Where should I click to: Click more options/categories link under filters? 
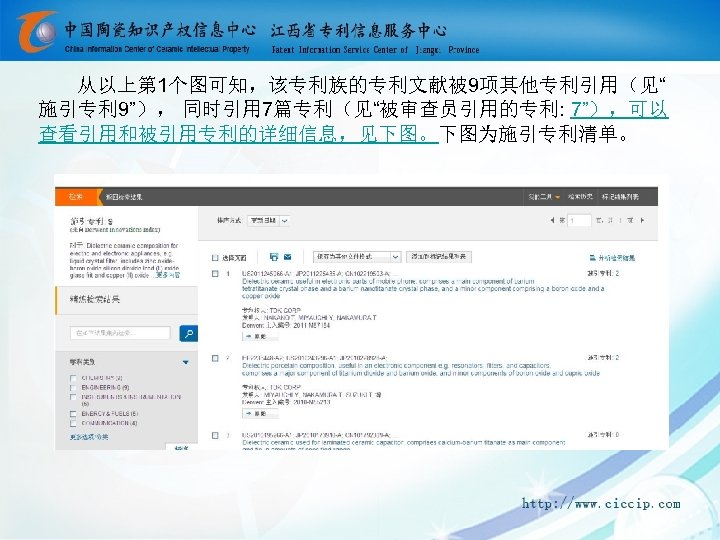[89, 437]
